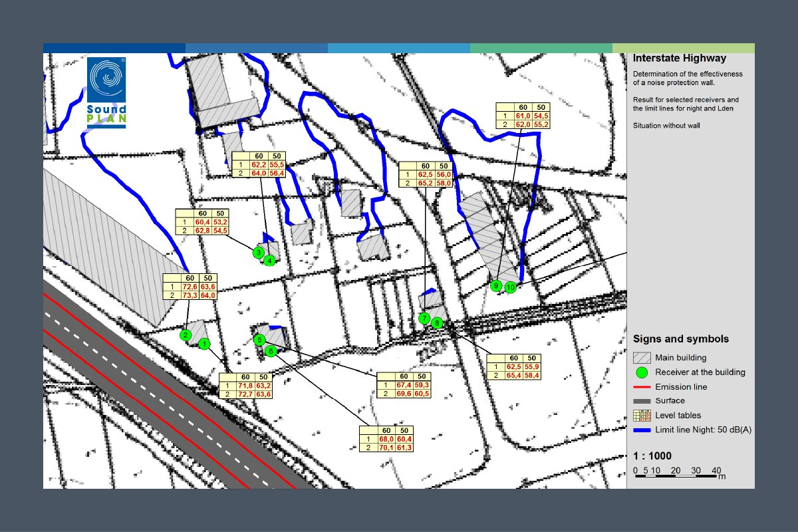Click the value 62,2 in level table
The height and width of the screenshot is (532, 798).
pyautogui.click(x=259, y=164)
